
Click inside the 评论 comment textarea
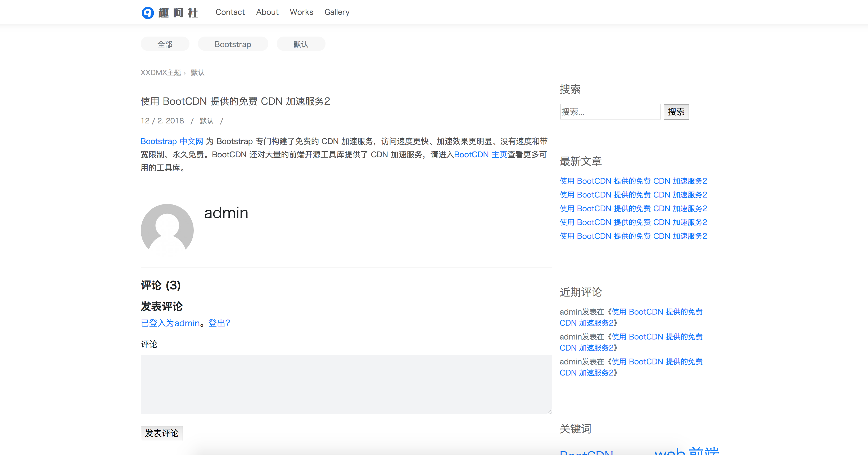pos(346,384)
